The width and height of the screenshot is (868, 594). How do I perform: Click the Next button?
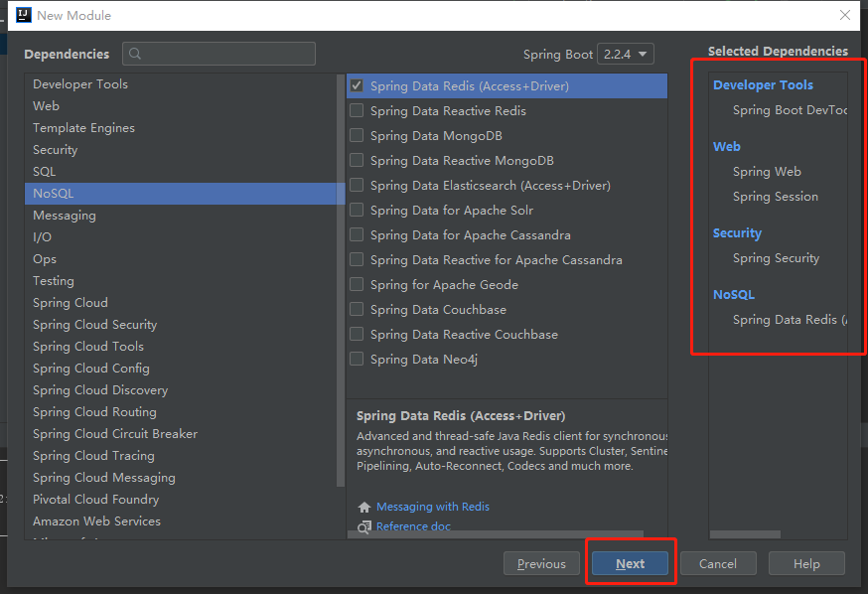click(x=630, y=563)
